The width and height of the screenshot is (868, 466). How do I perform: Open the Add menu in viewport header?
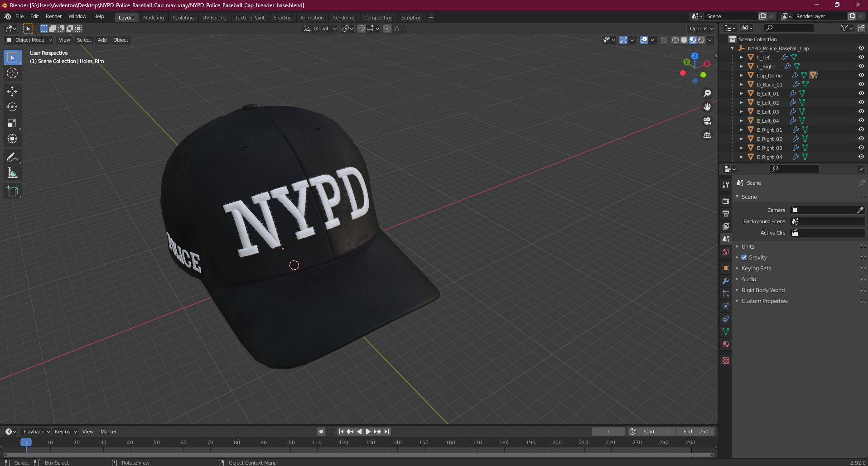[102, 40]
